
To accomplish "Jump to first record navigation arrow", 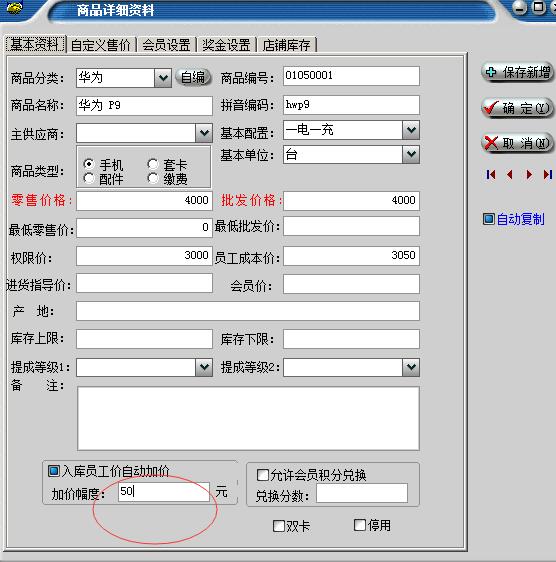I will pos(491,175).
